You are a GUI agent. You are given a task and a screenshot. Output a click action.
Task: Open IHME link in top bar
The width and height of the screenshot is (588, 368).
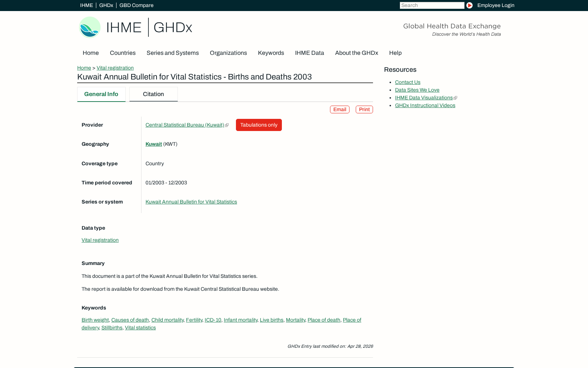tap(86, 5)
